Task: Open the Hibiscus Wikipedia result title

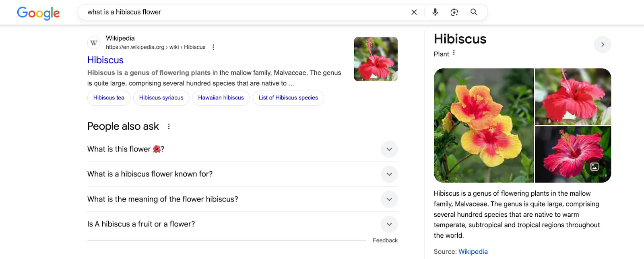Action: click(105, 60)
